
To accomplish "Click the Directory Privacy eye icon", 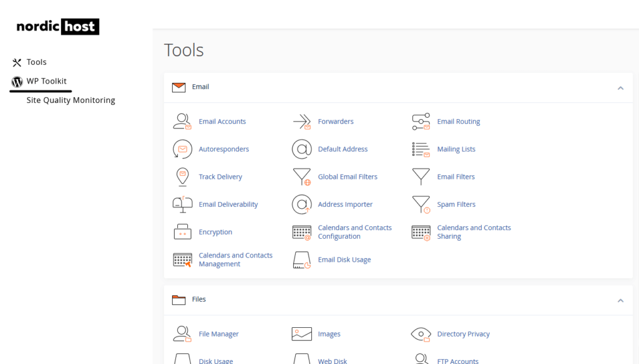I will tap(421, 334).
